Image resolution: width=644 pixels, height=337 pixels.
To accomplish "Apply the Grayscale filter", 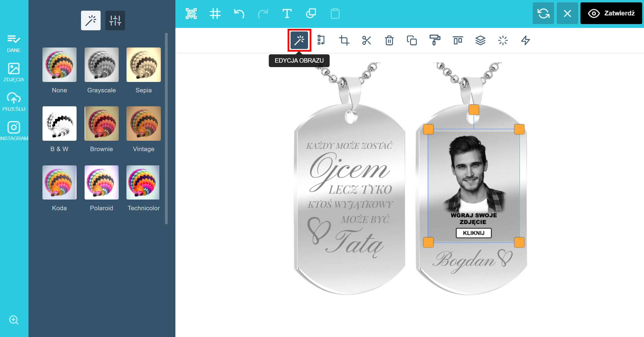I will pyautogui.click(x=101, y=65).
